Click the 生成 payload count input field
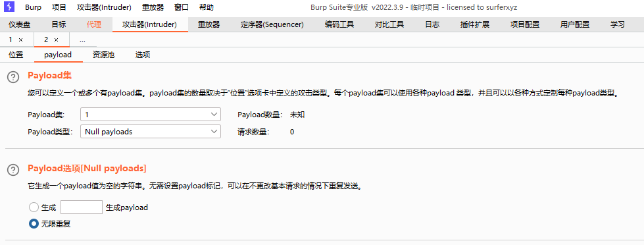This screenshot has width=644, height=245. pyautogui.click(x=82, y=207)
